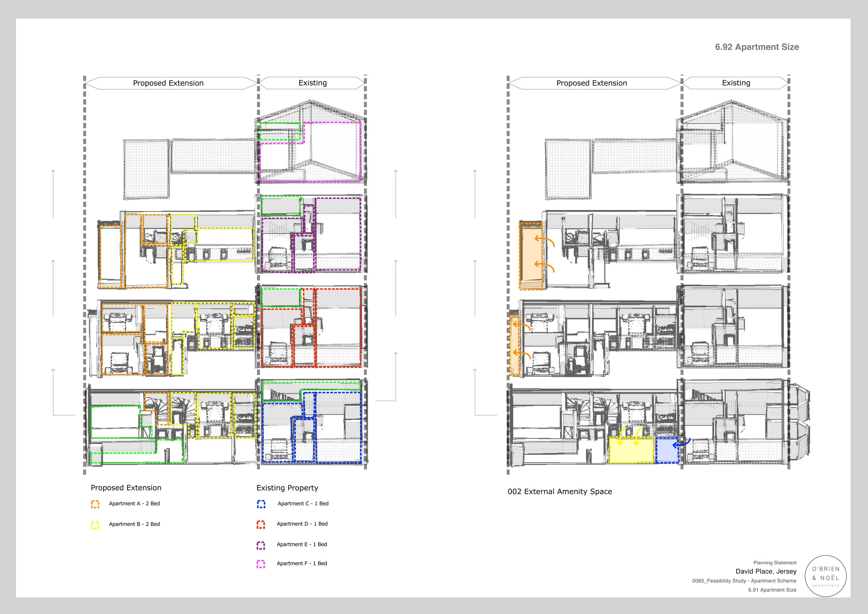This screenshot has height=614, width=868.
Task: Click the Apartment B yellow dashed key symbol
Action: [94, 524]
